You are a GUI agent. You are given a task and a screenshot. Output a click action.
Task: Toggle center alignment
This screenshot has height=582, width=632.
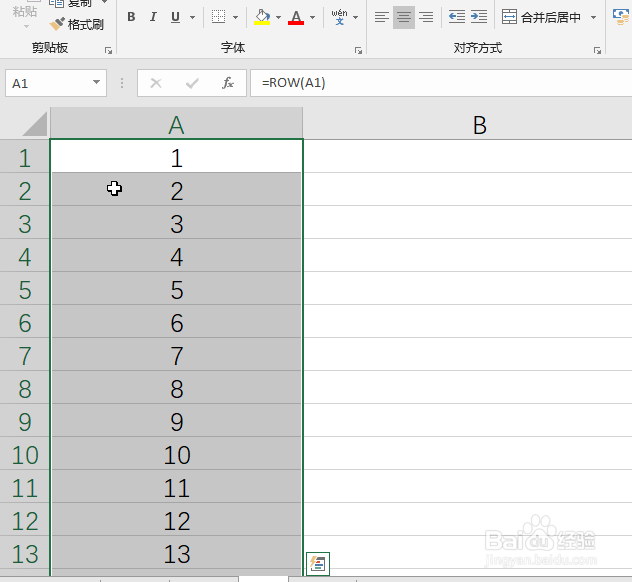404,17
